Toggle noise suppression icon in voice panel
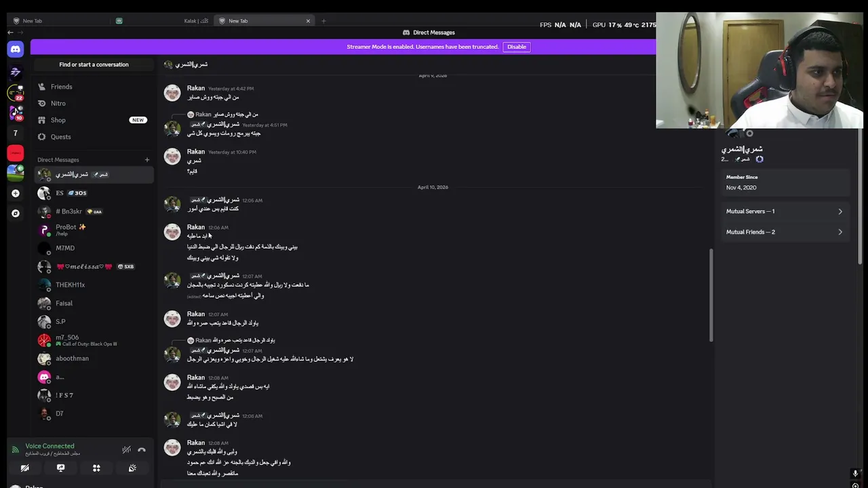 126,449
